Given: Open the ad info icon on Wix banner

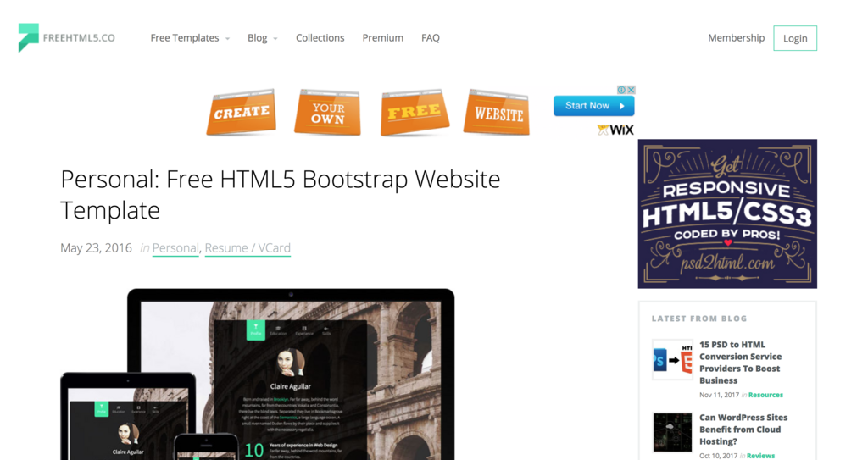Looking at the screenshot, I should tap(621, 90).
